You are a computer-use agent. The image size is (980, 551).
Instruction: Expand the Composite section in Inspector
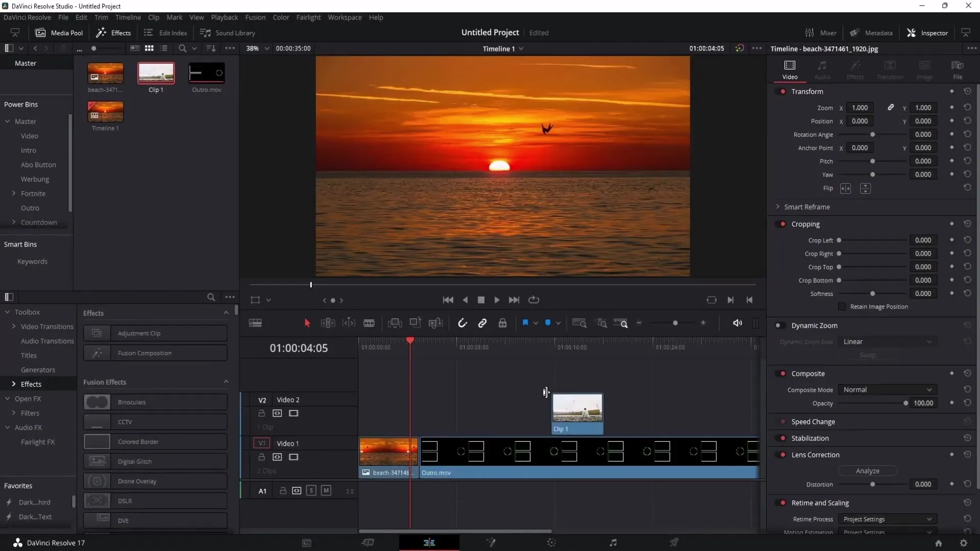pyautogui.click(x=807, y=373)
